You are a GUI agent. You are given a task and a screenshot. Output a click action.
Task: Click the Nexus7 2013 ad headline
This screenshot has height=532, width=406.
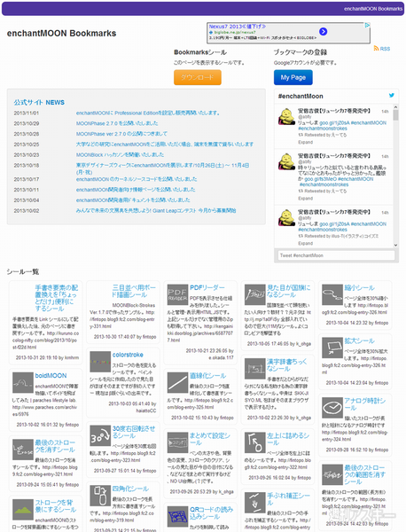[238, 27]
